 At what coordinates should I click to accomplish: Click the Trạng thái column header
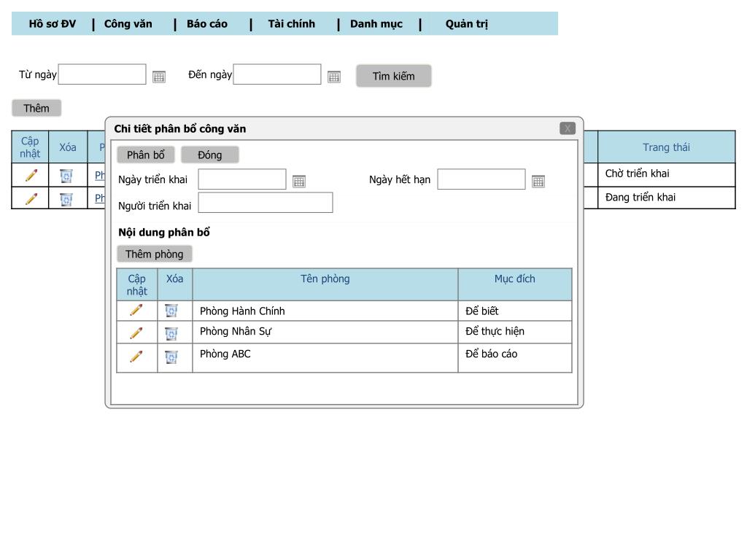click(667, 147)
